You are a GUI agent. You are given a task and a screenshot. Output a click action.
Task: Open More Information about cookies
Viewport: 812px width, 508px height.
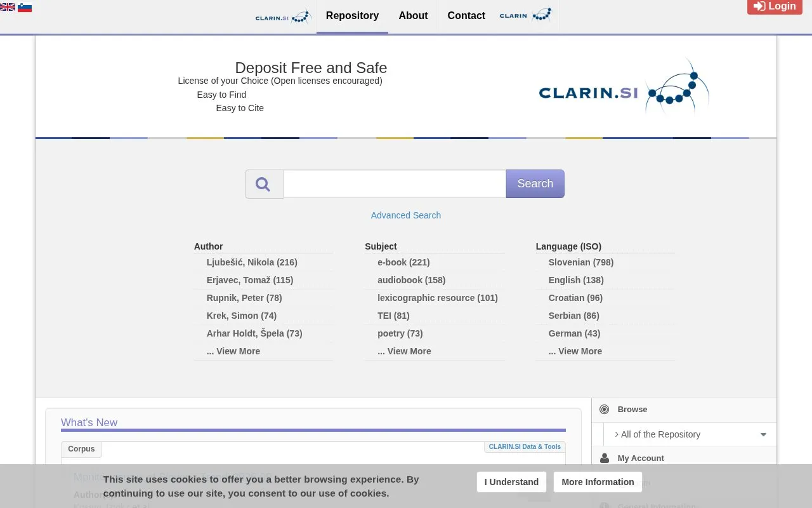click(598, 482)
